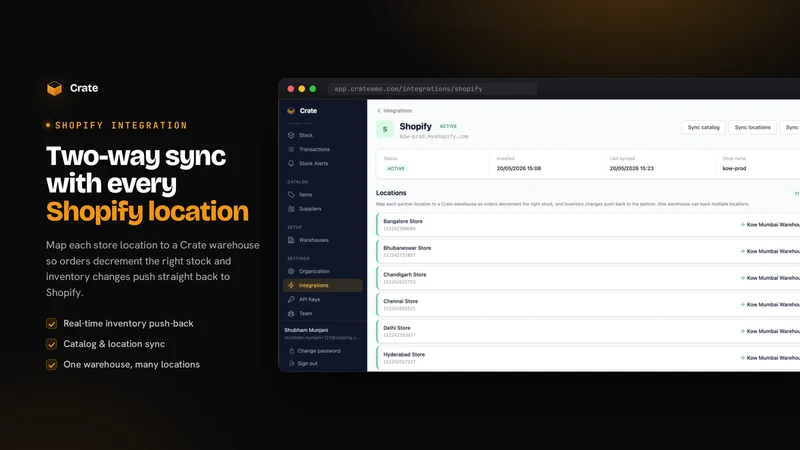This screenshot has width=800, height=450.
Task: Click the ACTIVE badge under Status
Action: tap(396, 168)
